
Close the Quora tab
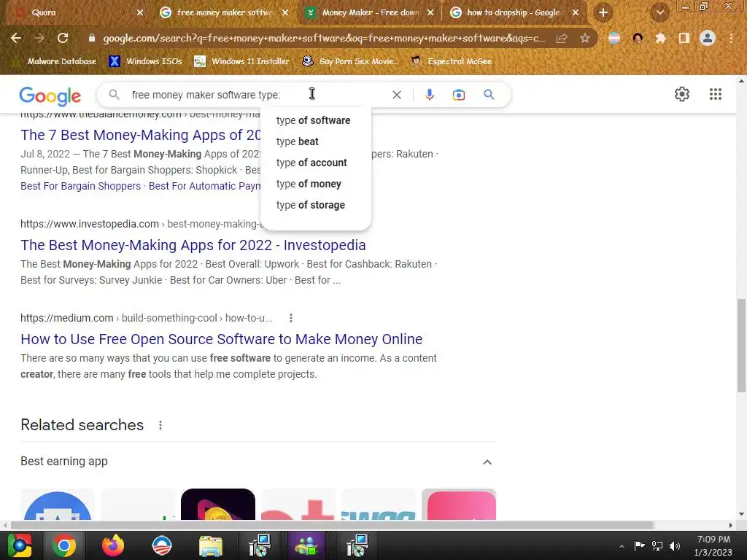coord(139,12)
